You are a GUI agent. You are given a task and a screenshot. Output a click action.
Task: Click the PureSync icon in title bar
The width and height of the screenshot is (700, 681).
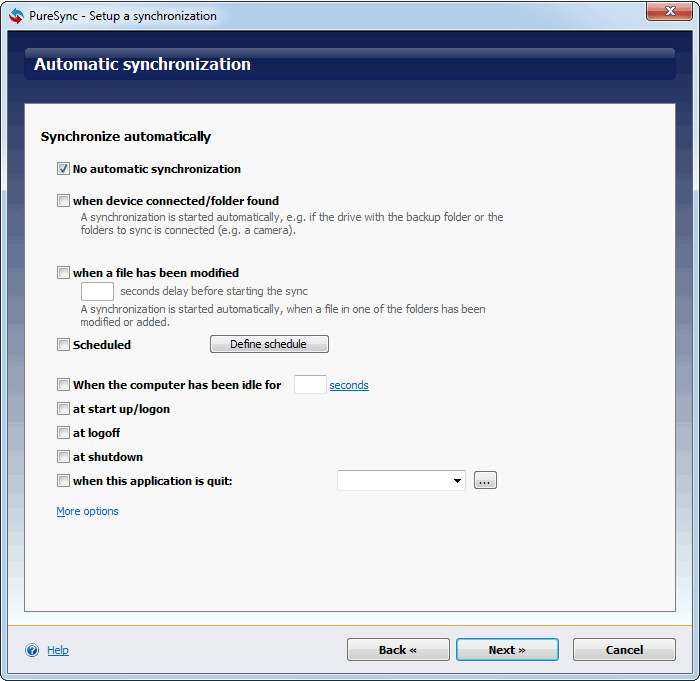[x=16, y=15]
